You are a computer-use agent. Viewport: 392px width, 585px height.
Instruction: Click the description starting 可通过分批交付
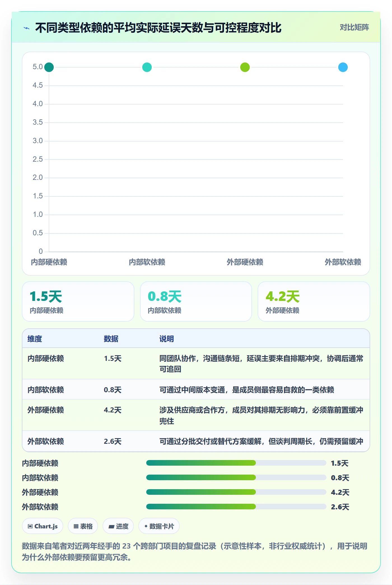(261, 441)
